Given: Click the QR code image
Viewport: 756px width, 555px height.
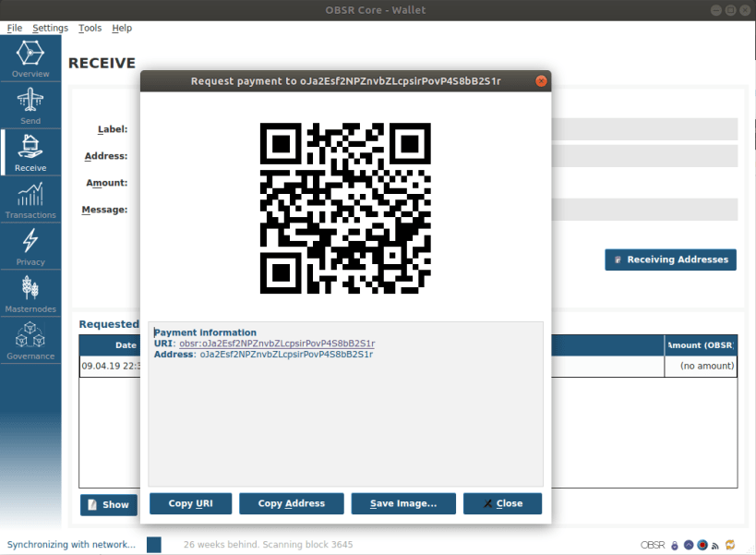Looking at the screenshot, I should (345, 209).
